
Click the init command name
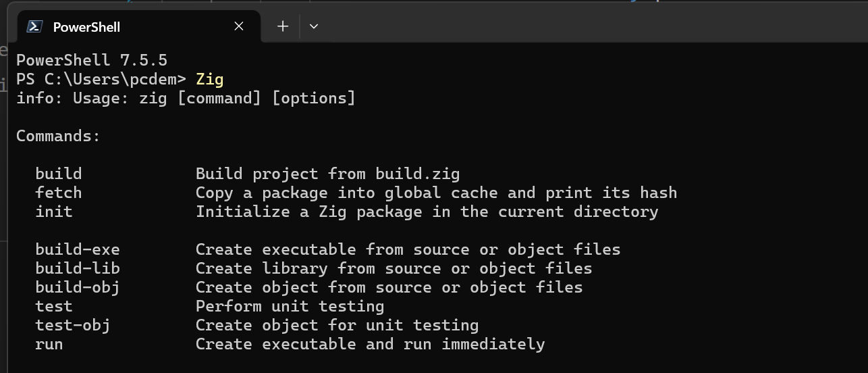click(54, 212)
